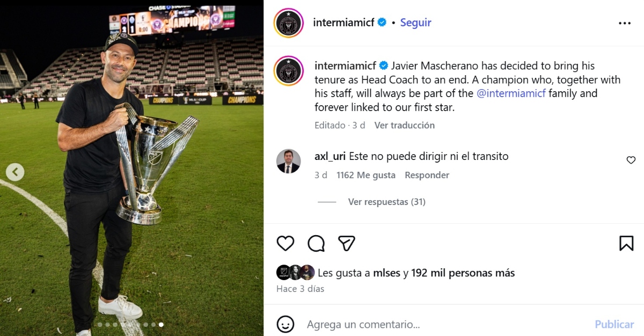See the 192 mil personas más likes list
The image size is (644, 336).
463,273
